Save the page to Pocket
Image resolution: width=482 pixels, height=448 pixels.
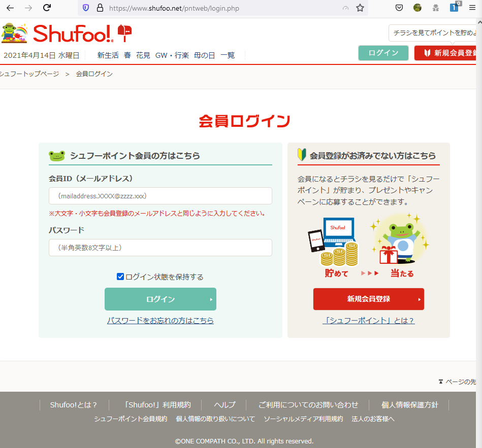(399, 8)
